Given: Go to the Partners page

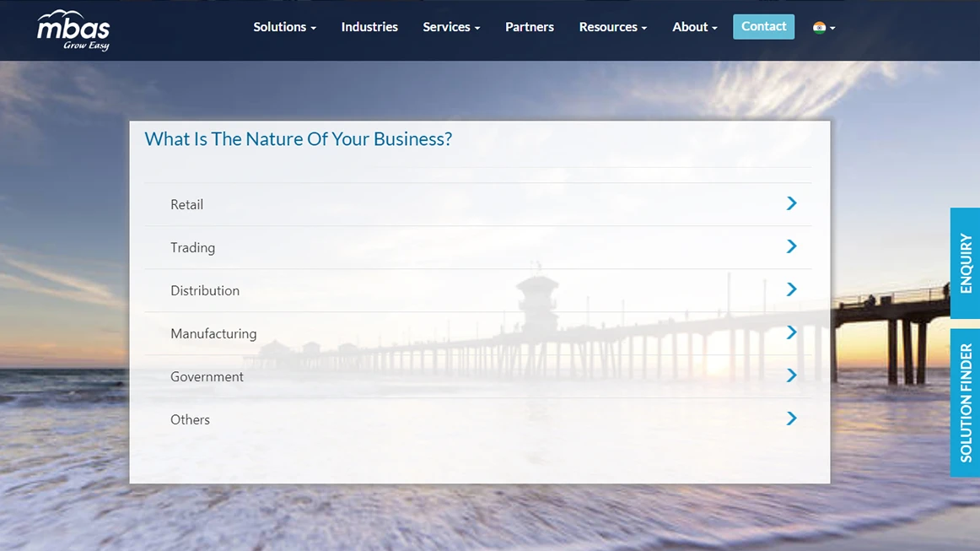Looking at the screenshot, I should [x=530, y=27].
